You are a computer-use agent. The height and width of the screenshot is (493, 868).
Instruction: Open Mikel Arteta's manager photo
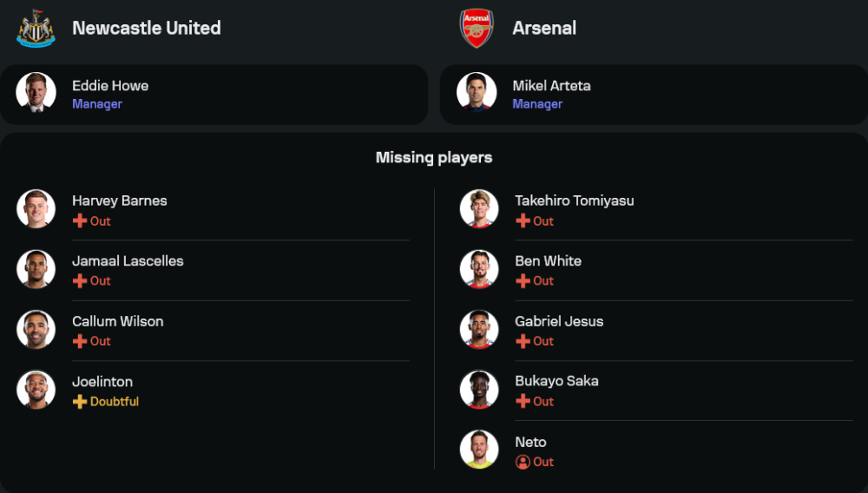(x=477, y=92)
